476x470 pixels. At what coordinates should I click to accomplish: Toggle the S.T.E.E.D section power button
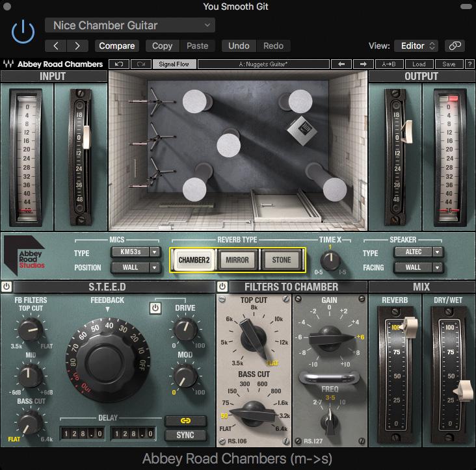click(7, 287)
